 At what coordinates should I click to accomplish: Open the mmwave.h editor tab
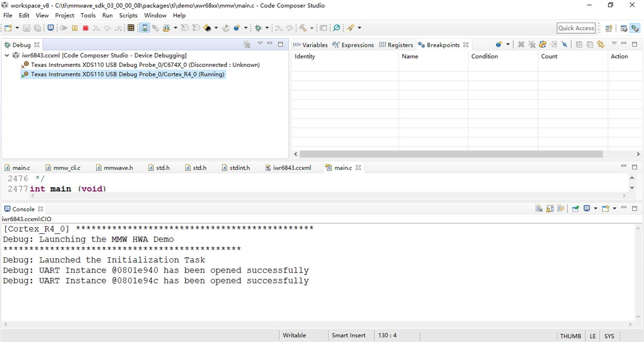pos(114,168)
